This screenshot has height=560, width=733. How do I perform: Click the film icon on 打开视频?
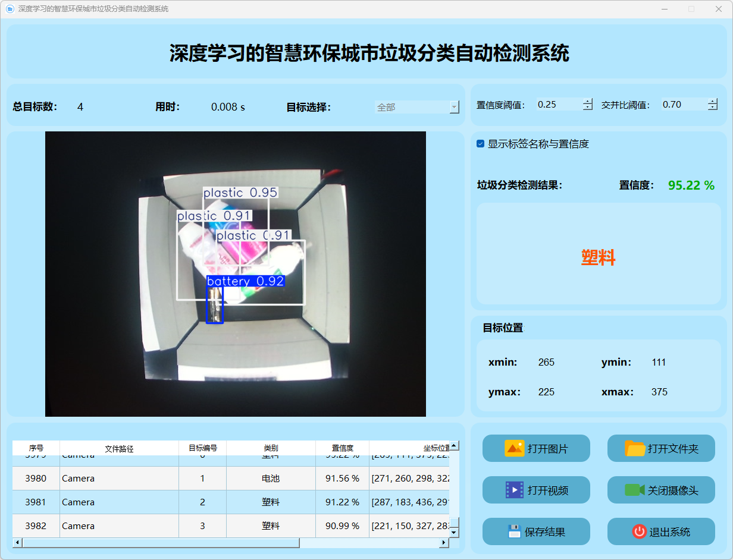tap(514, 490)
